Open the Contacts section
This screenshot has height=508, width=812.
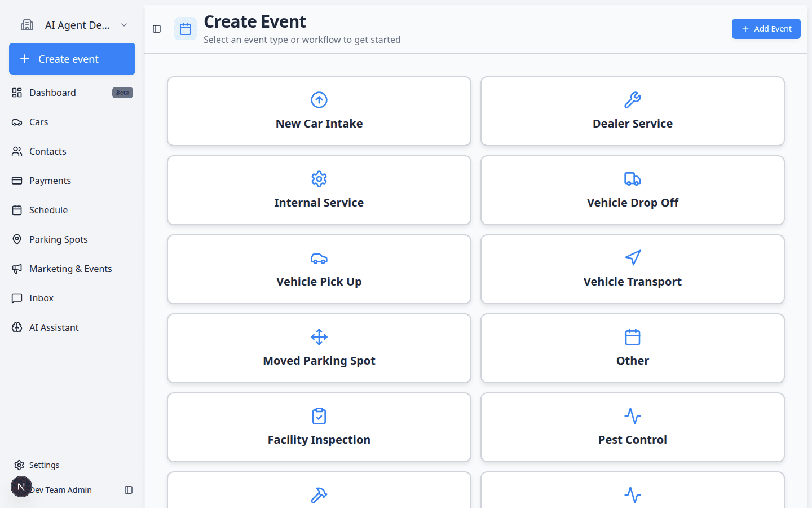[72, 151]
